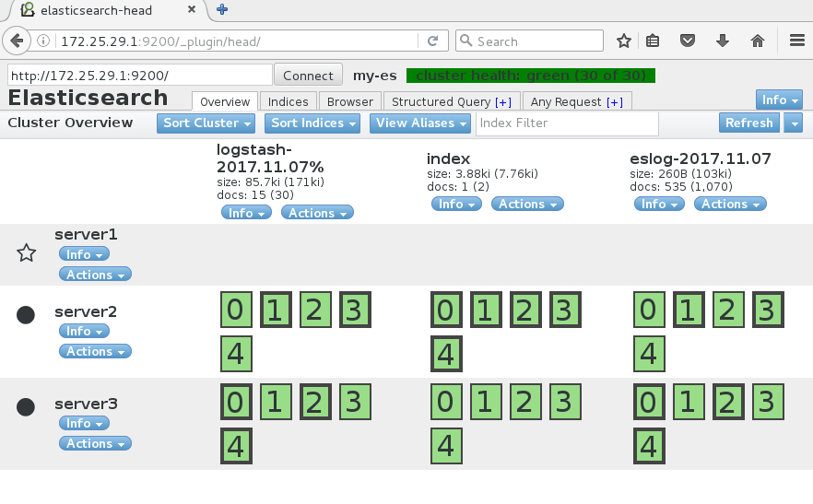Open server1 Actions dropdown
Screen dimensions: 813x504
[96, 275]
